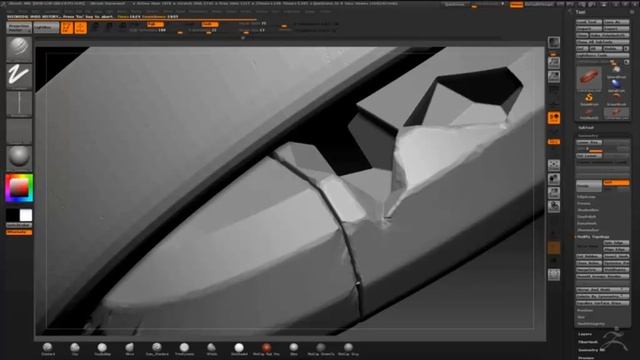Image resolution: width=640 pixels, height=360 pixels.
Task: Select the PolyMesh3D tool icon
Action: 589,114
